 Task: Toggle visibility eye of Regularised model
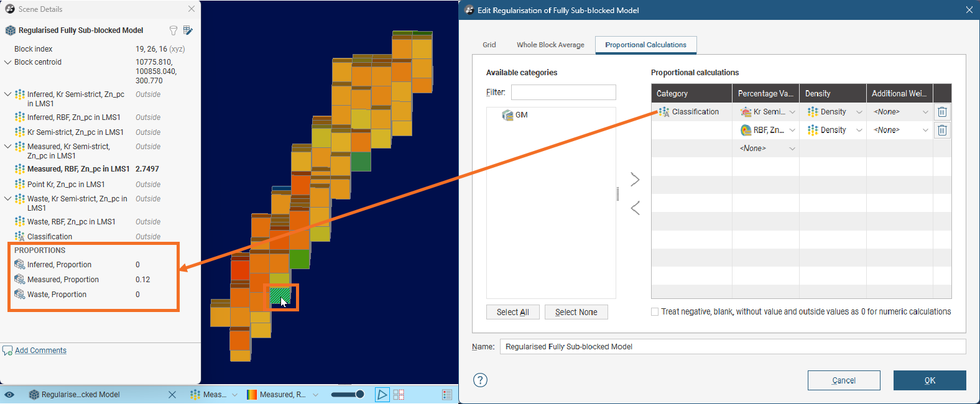[9, 395]
